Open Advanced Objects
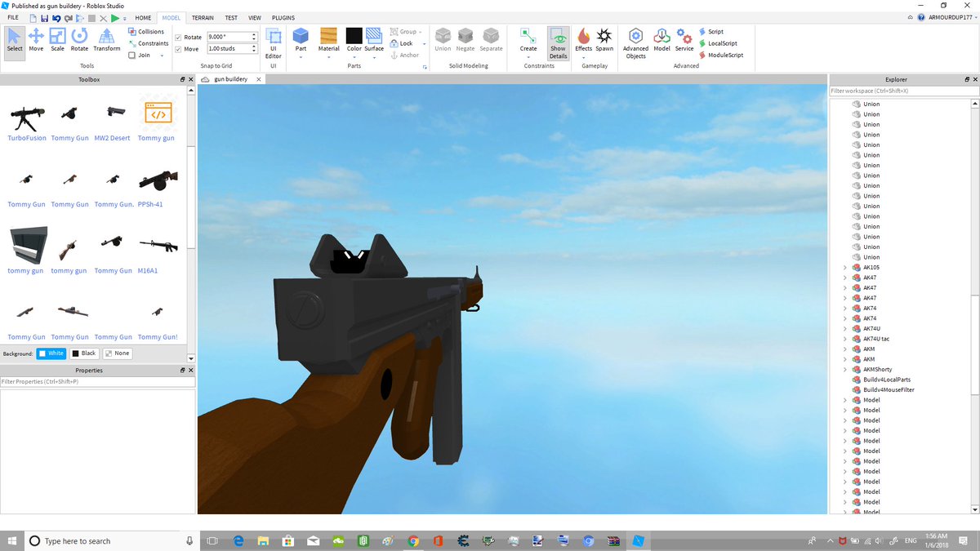Viewport: 980px width, 551px height. (635, 42)
